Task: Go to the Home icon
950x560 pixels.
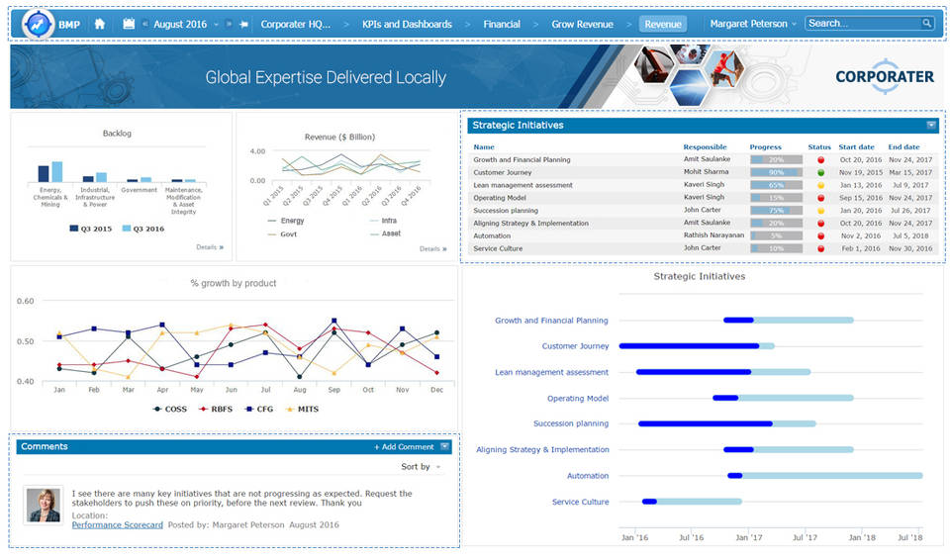Action: click(x=99, y=24)
